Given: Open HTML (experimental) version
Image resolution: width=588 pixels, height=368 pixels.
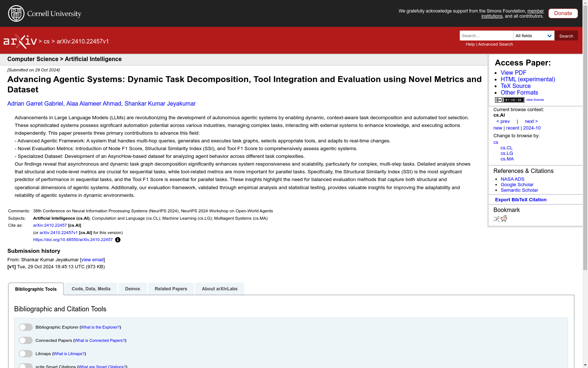Looking at the screenshot, I should coord(528,79).
